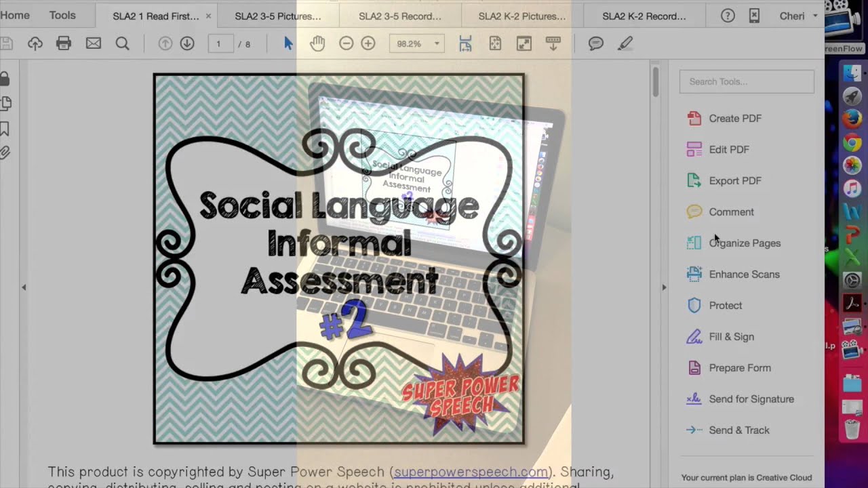This screenshot has width=868, height=488.
Task: Click the Save file icon in toolbar
Action: [x=6, y=43]
